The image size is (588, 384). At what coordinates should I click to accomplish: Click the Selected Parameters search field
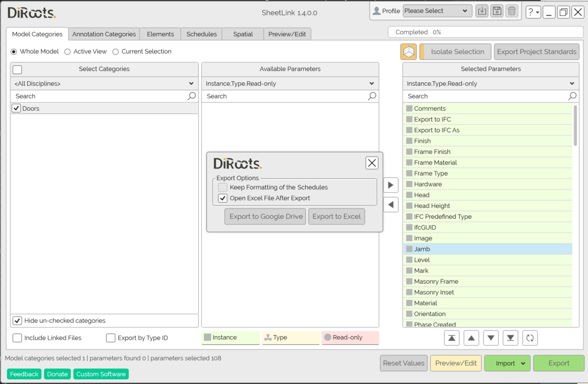pos(491,96)
